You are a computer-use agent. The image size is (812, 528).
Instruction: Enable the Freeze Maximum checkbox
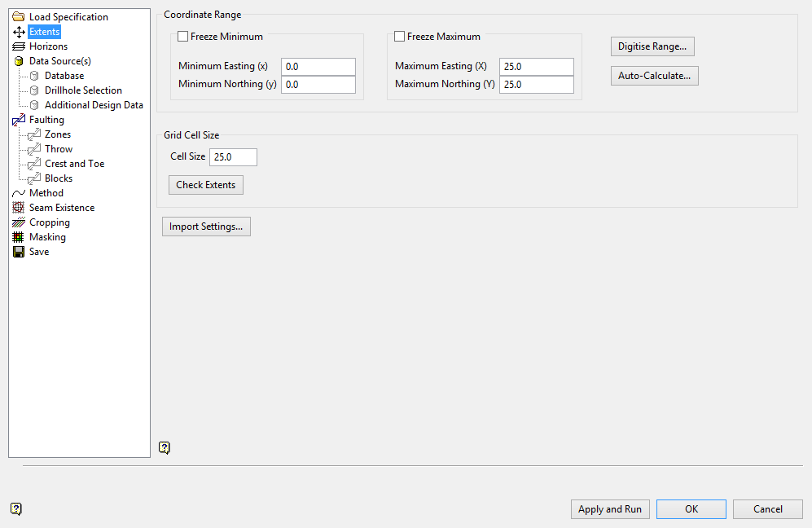399,37
